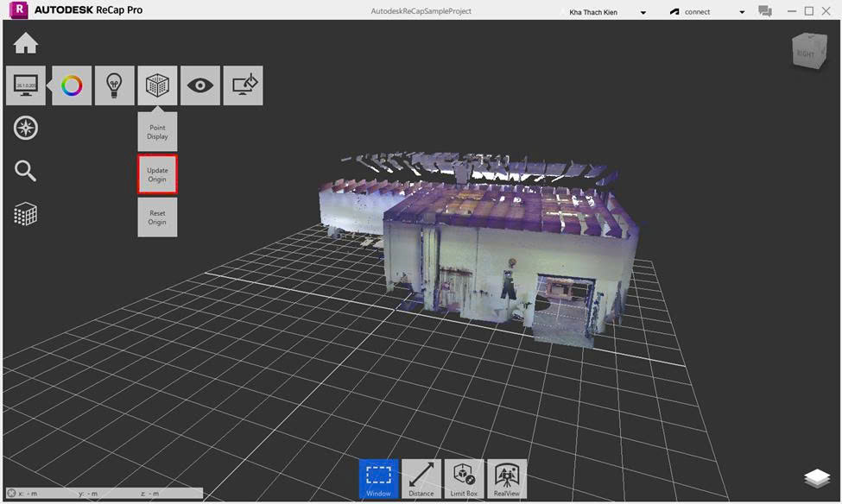Toggle the eye visibility settings
The height and width of the screenshot is (504, 842).
pos(200,85)
